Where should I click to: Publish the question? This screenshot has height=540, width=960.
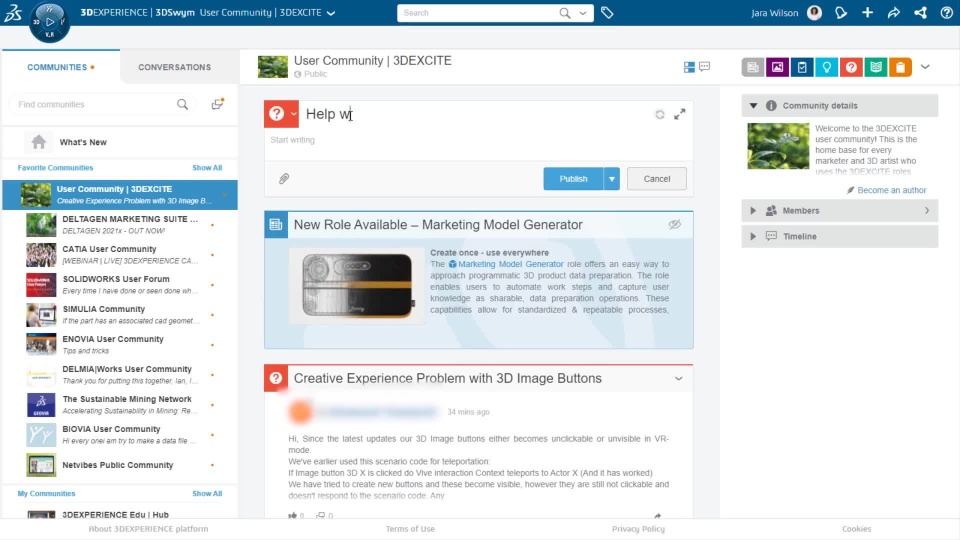(x=573, y=179)
